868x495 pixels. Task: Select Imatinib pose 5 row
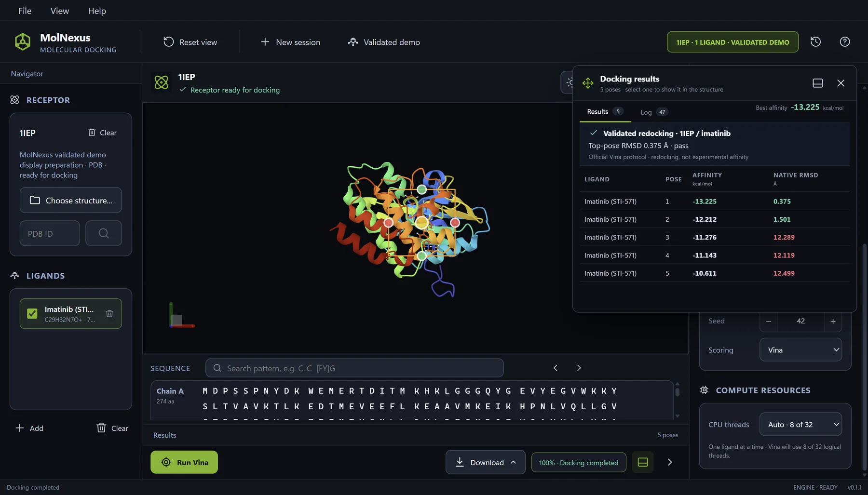[714, 273]
